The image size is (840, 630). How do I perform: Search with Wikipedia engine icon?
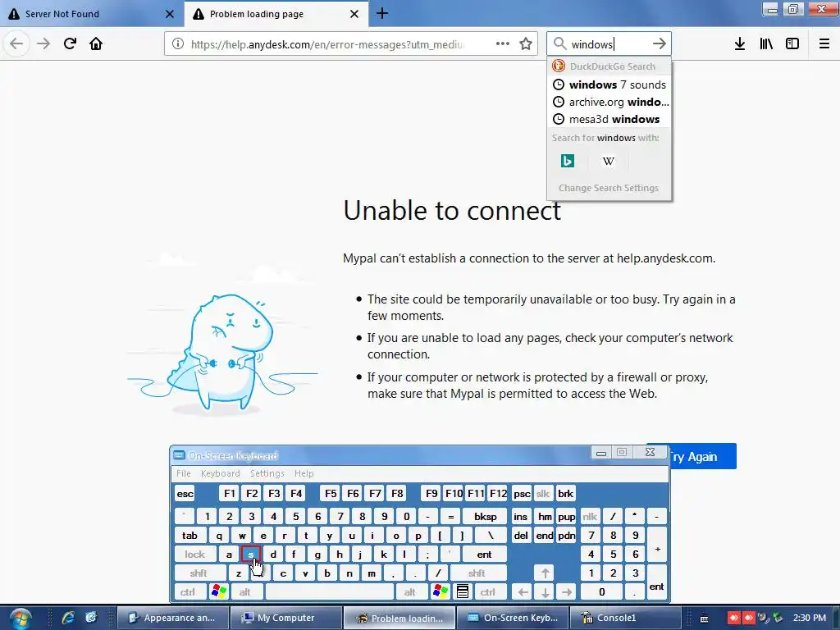point(608,161)
